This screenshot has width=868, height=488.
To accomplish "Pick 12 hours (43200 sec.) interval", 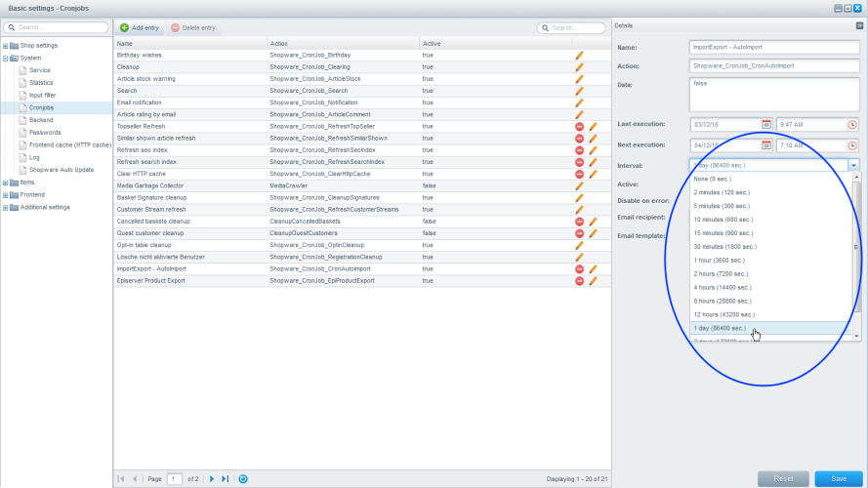I will 769,315.
